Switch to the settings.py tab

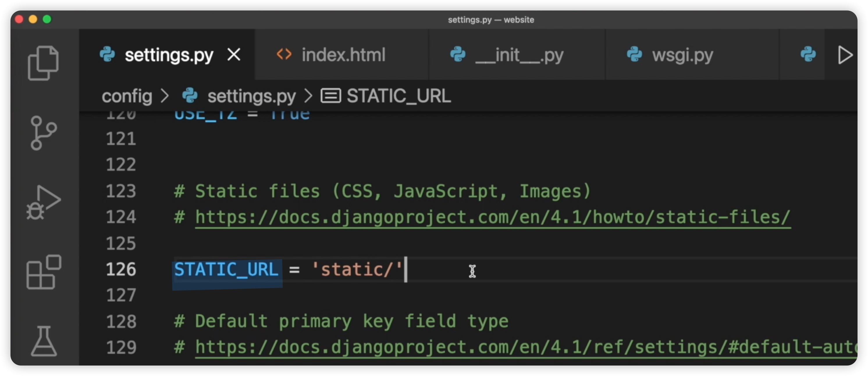[x=167, y=55]
